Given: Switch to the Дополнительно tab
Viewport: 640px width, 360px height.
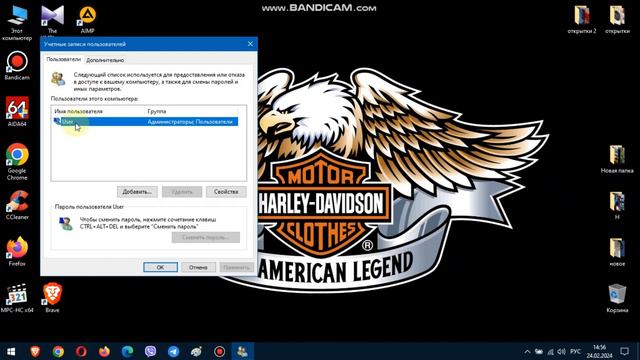Looking at the screenshot, I should tap(105, 60).
